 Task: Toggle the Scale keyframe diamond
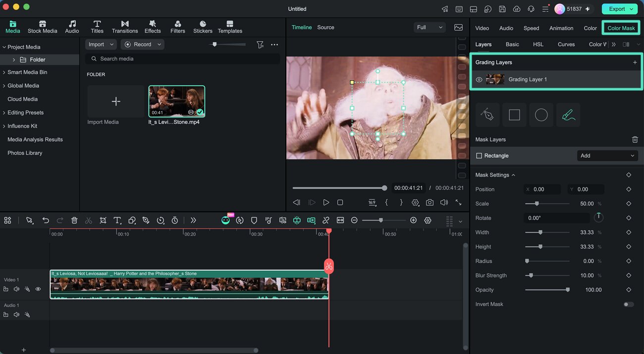(629, 204)
